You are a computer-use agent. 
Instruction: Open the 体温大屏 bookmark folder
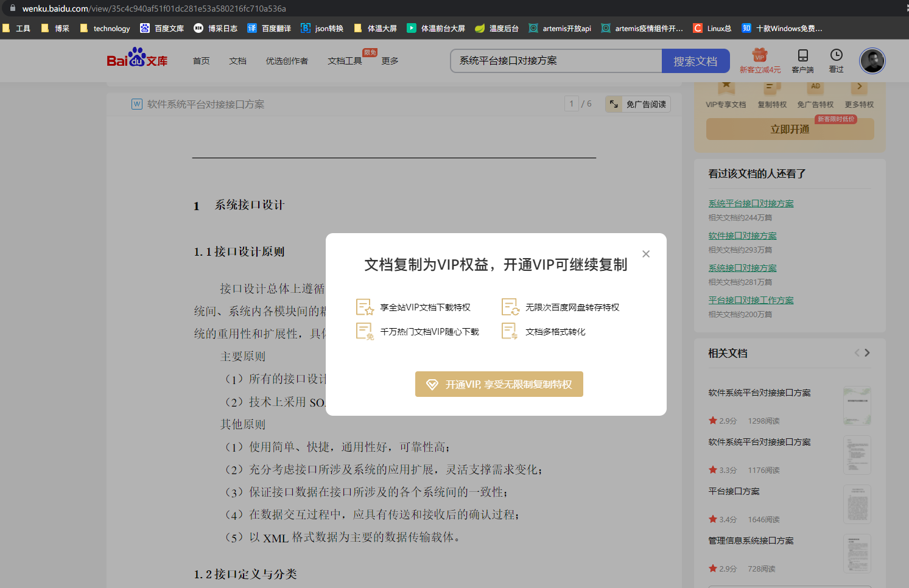point(376,28)
